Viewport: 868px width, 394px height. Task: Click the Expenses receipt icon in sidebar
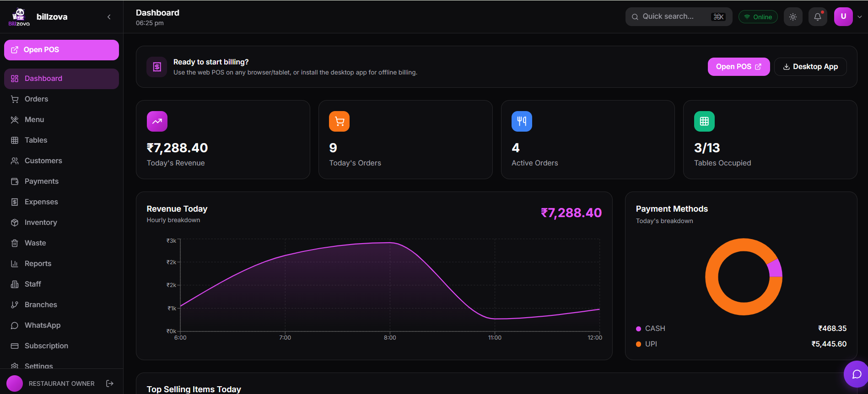15,202
